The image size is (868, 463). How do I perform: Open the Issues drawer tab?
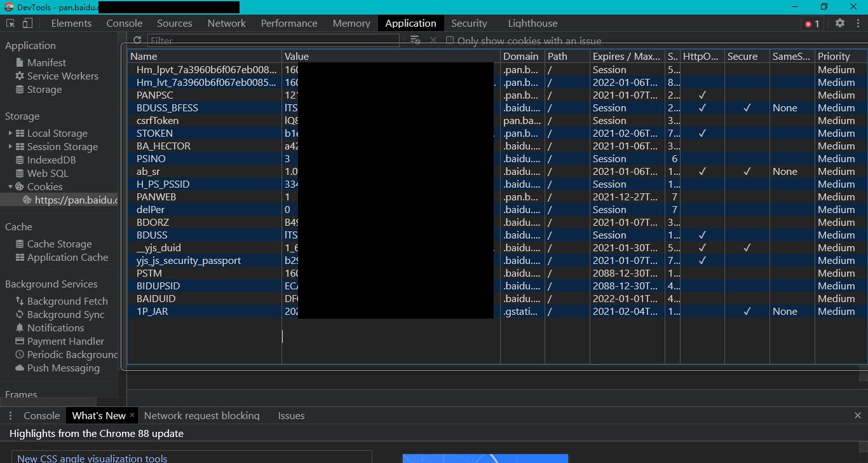coord(291,415)
